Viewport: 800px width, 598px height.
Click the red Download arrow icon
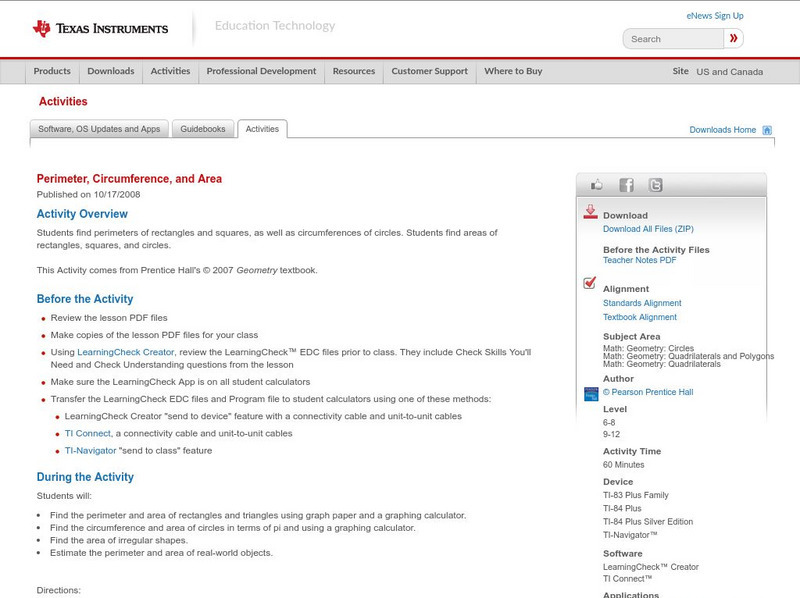[590, 212]
